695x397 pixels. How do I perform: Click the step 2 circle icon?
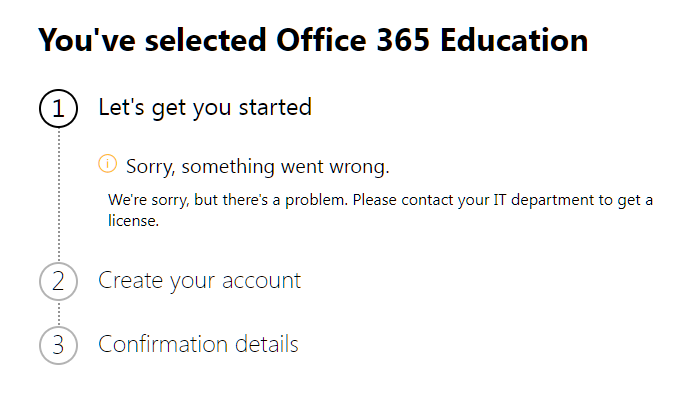pos(59,281)
